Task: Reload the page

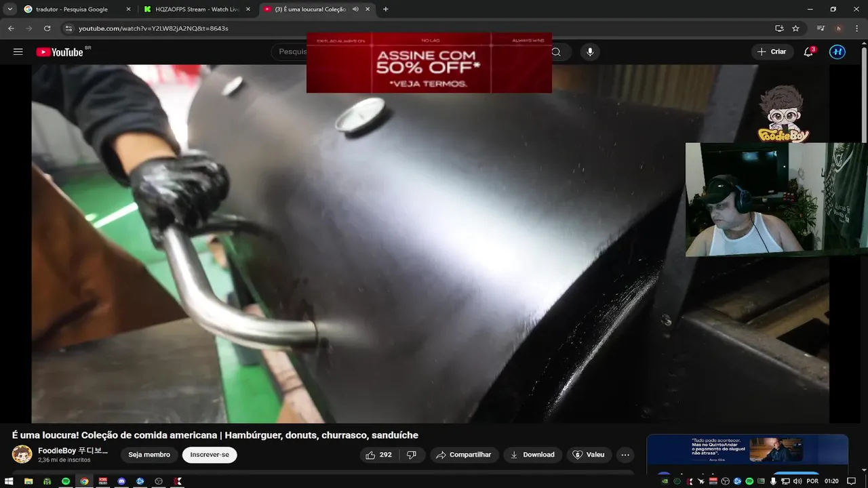Action: (x=47, y=28)
